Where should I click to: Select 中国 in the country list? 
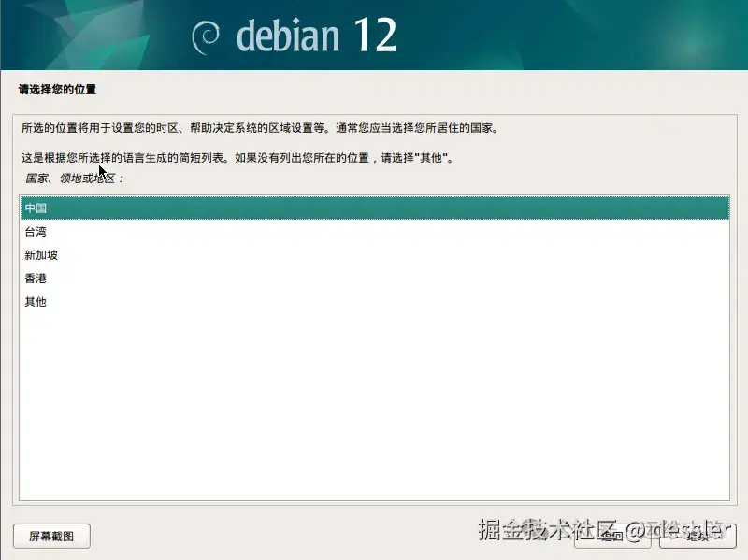pos(375,208)
